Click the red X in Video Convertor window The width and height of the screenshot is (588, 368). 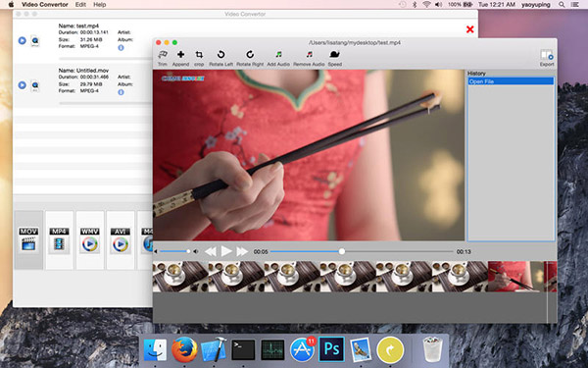tap(469, 29)
